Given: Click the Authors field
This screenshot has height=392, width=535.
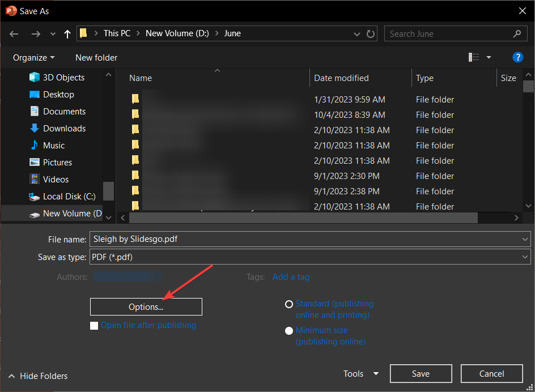Looking at the screenshot, I should (128, 276).
